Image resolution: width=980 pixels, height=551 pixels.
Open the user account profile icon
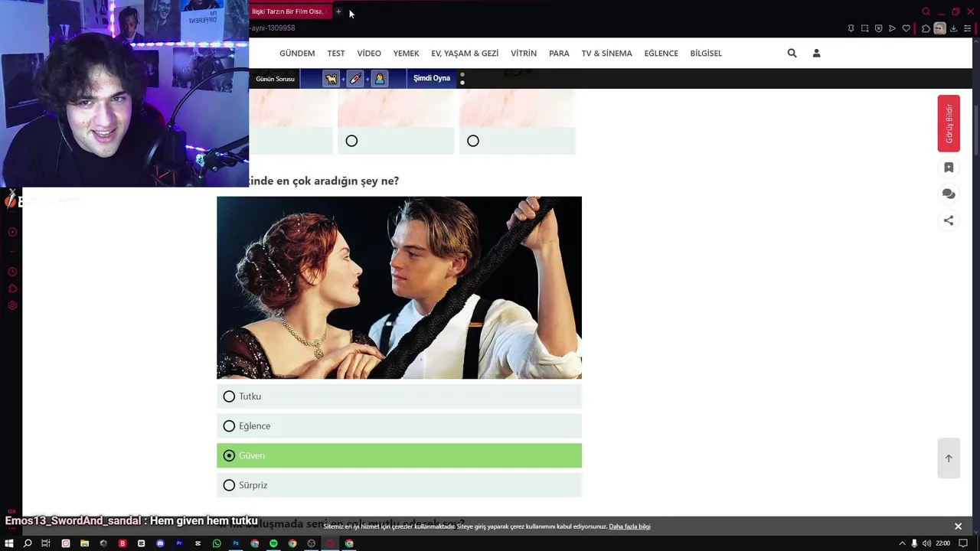click(x=816, y=53)
